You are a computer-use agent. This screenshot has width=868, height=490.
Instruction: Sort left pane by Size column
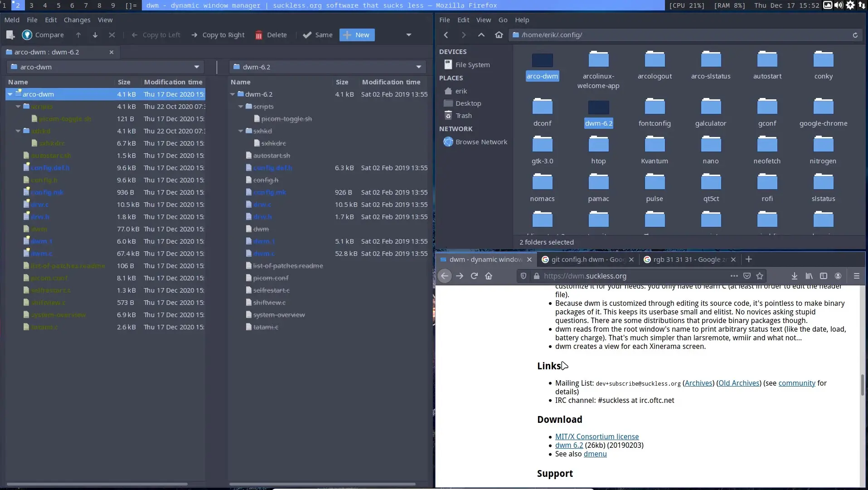click(124, 82)
